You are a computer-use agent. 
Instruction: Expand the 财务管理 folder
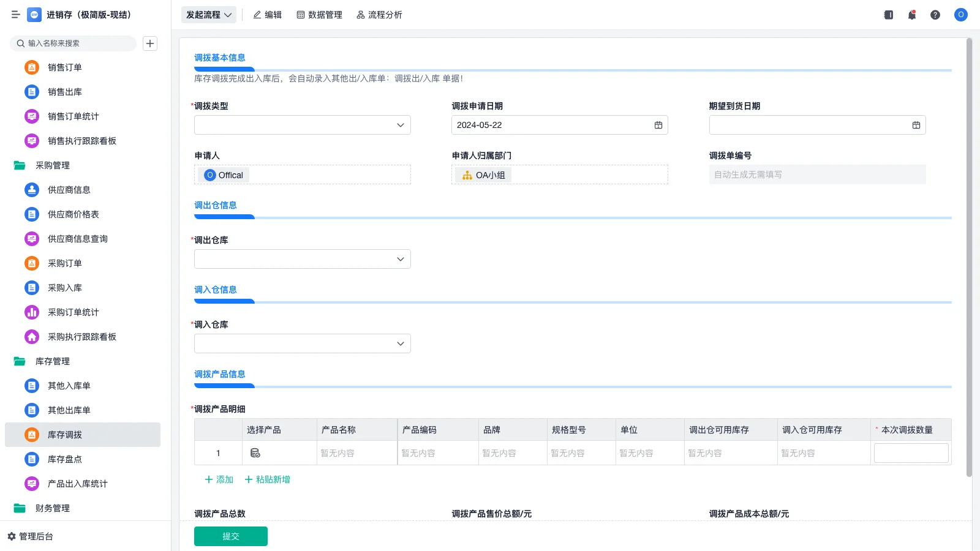(83, 508)
